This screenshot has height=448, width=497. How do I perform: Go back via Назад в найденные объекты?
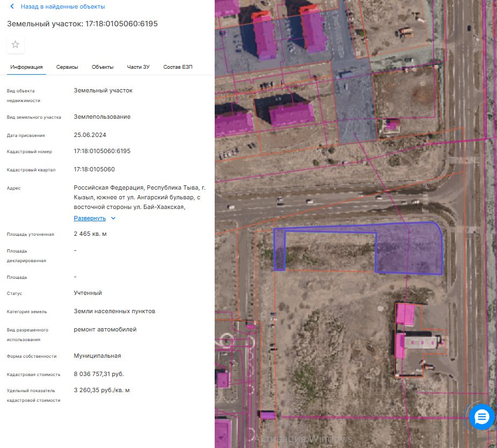click(62, 6)
